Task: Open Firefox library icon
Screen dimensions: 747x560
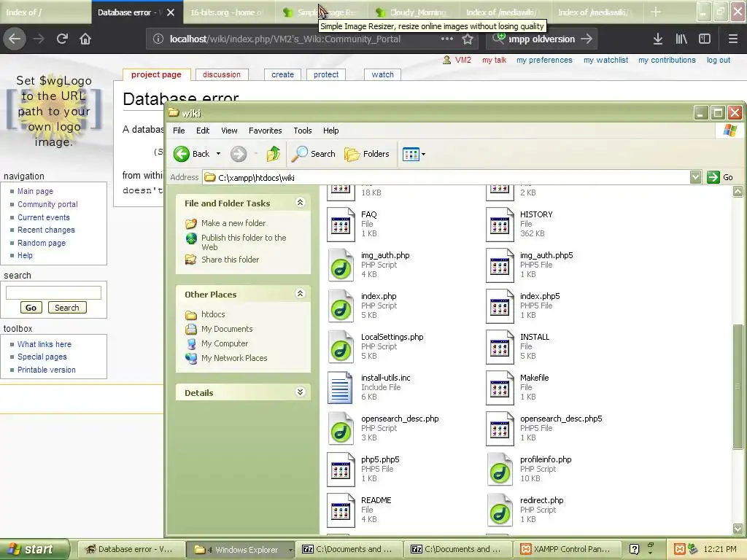Action: pyautogui.click(x=681, y=39)
